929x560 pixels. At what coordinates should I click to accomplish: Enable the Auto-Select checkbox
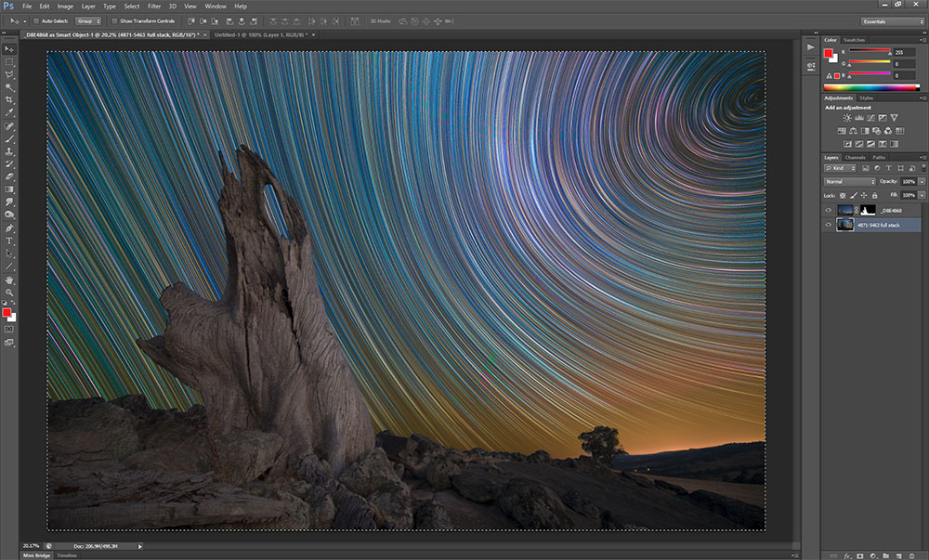[x=36, y=21]
